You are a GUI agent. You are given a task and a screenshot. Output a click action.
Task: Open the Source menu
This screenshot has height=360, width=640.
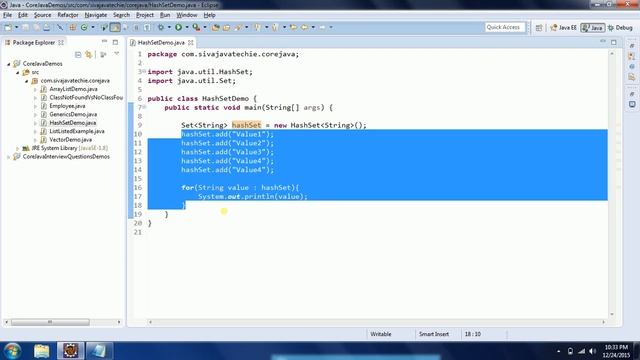pos(42,15)
